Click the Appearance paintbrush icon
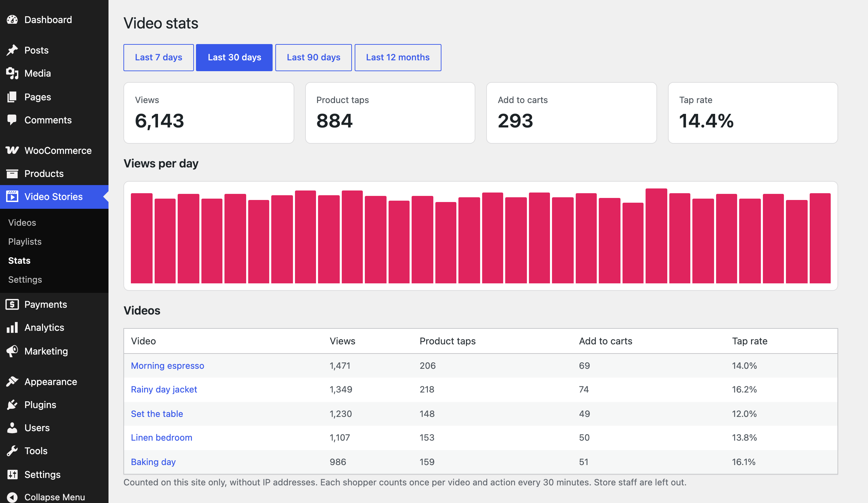This screenshot has width=868, height=503. tap(13, 381)
